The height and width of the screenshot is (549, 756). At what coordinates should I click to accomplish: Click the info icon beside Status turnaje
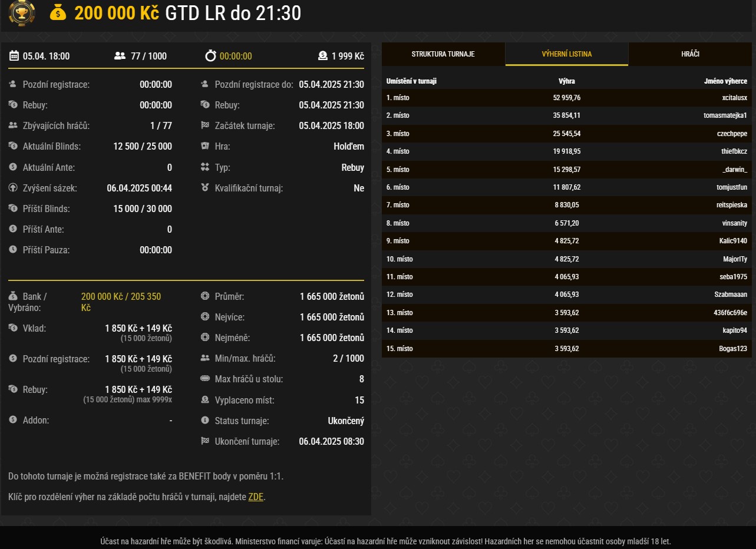[205, 421]
